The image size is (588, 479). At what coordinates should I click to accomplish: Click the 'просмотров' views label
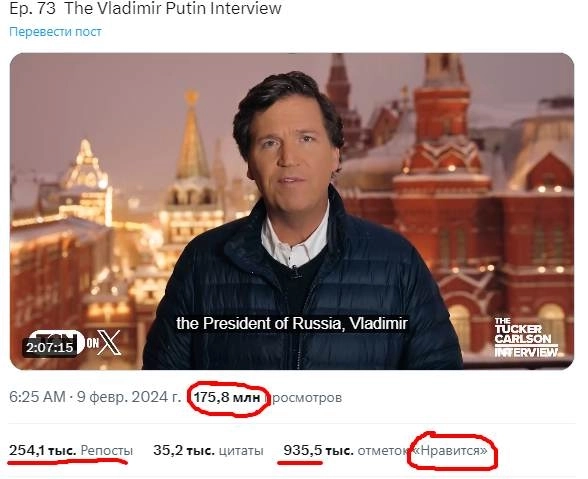[305, 398]
